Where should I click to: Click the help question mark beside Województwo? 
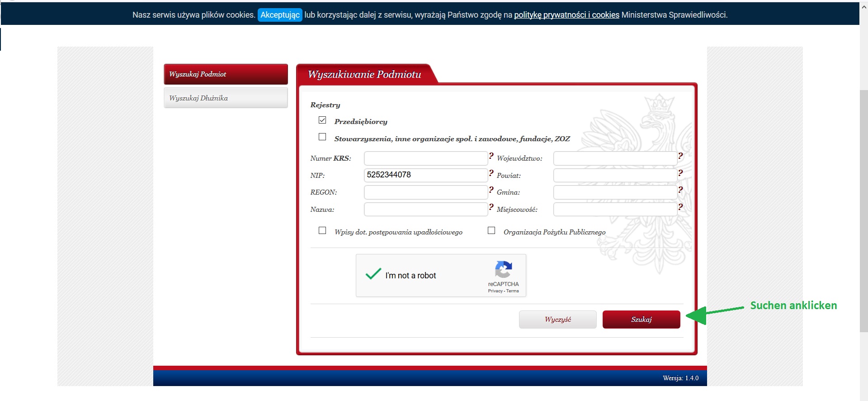(x=680, y=156)
